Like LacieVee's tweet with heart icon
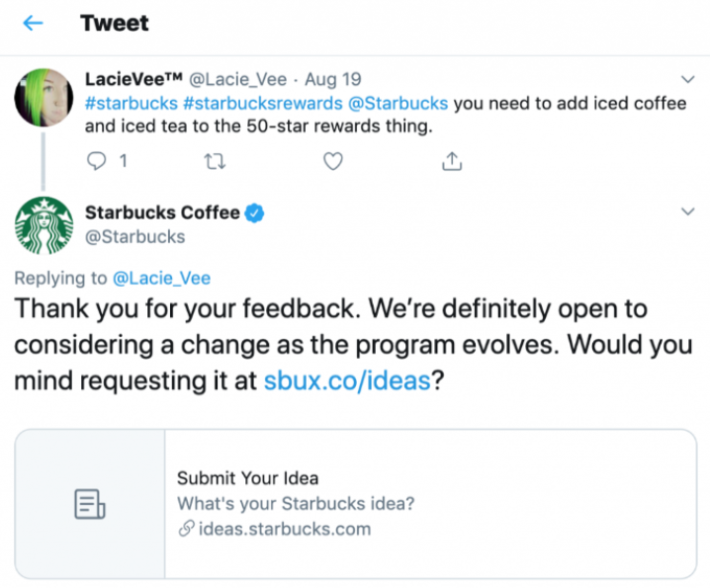This screenshot has height=588, width=710. pyautogui.click(x=333, y=159)
